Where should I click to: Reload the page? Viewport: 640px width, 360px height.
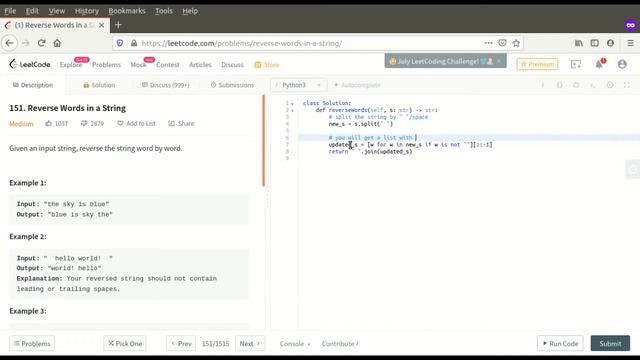click(41, 43)
